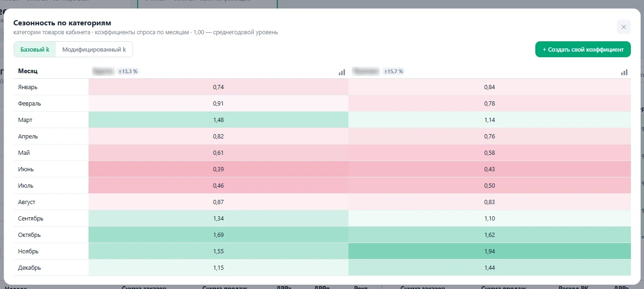Open bar chart icon for first category column

342,72
